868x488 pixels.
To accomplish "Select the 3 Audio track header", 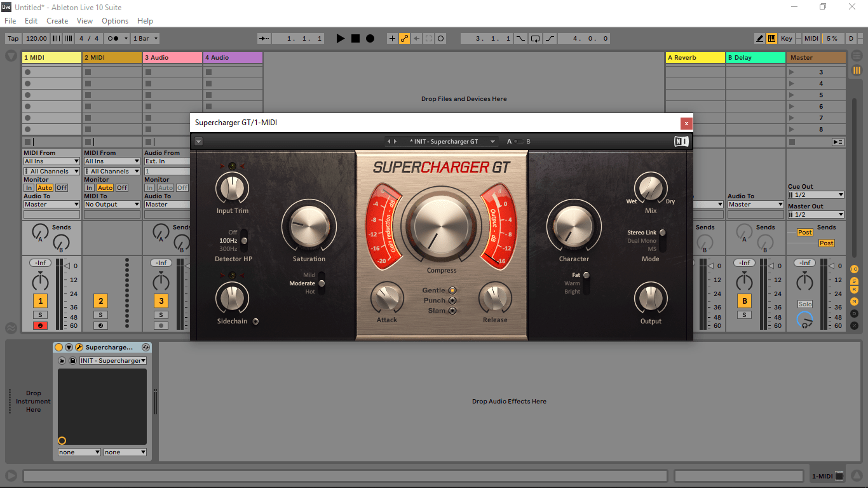I will tap(172, 58).
